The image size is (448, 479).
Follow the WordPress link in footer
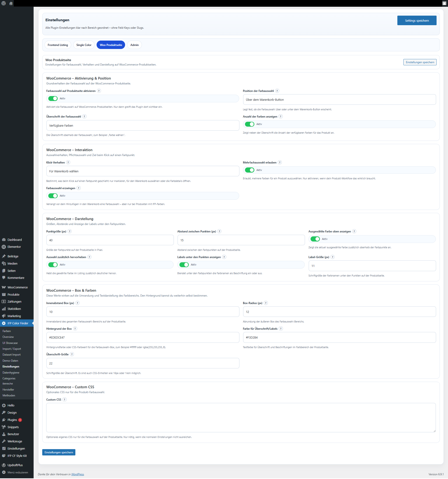click(77, 474)
